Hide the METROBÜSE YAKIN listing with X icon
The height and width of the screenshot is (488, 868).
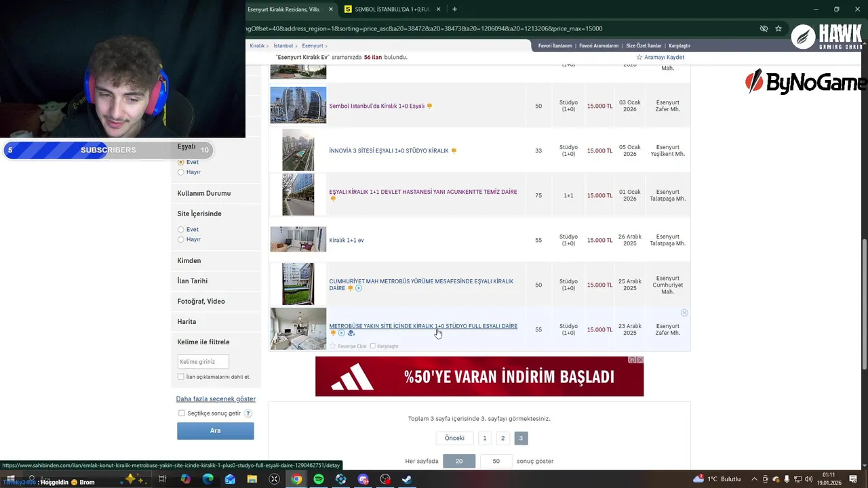tap(684, 312)
